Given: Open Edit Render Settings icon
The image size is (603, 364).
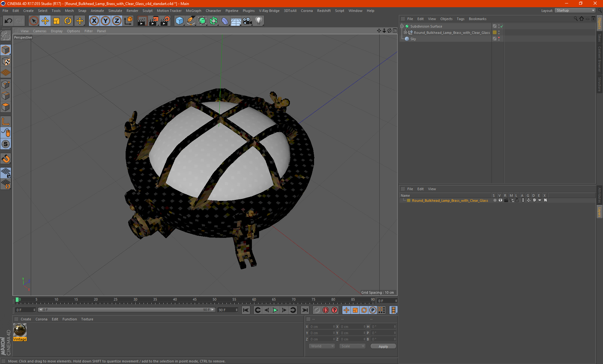Looking at the screenshot, I should (x=165, y=21).
